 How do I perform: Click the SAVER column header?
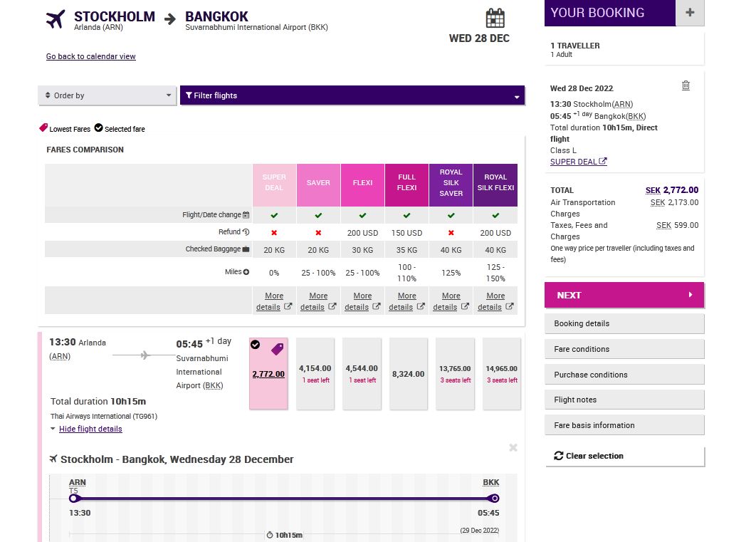coord(318,185)
